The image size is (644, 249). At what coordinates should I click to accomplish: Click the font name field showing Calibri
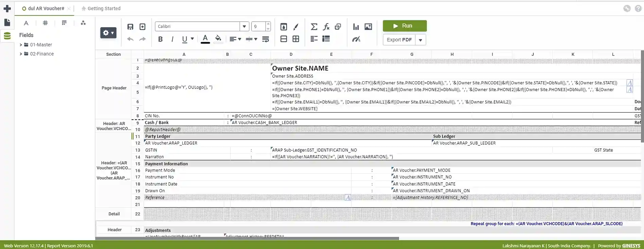coord(197,26)
